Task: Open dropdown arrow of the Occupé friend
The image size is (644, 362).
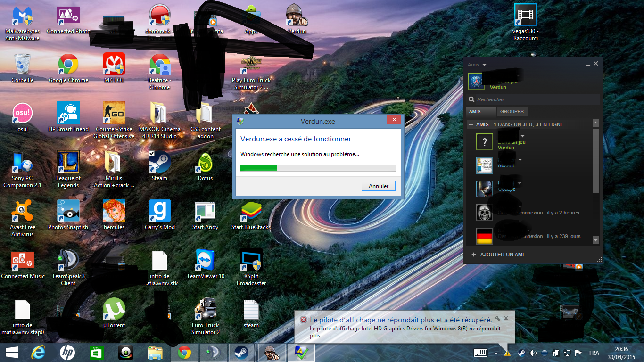Action: 520,183
